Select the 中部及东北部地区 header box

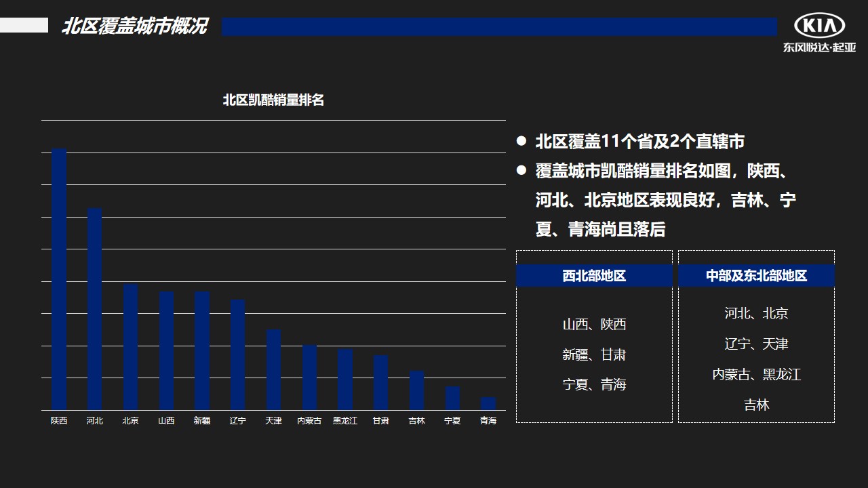(756, 276)
